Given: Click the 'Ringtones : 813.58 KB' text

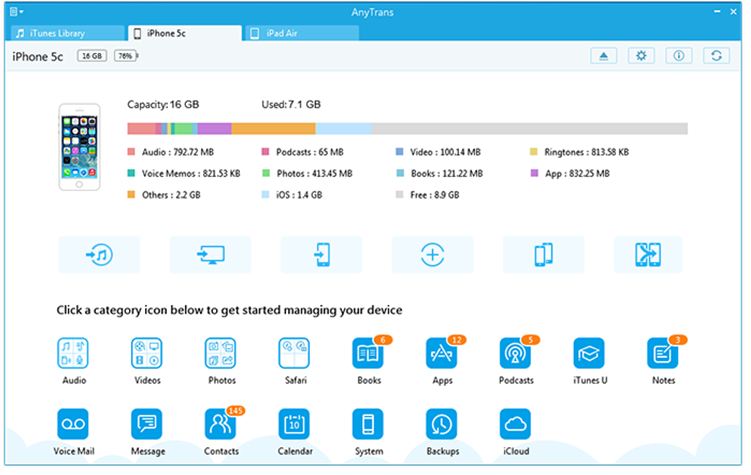Looking at the screenshot, I should pos(586,152).
